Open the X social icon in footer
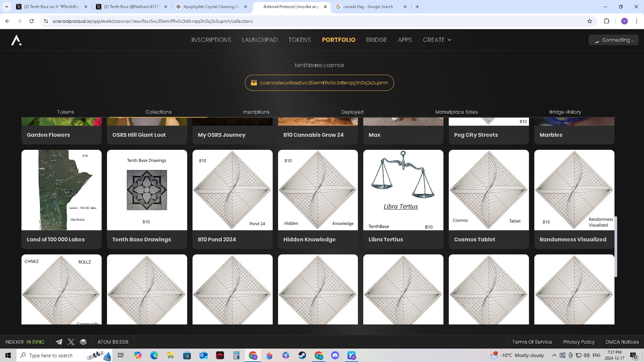This screenshot has height=362, width=644. click(x=71, y=342)
